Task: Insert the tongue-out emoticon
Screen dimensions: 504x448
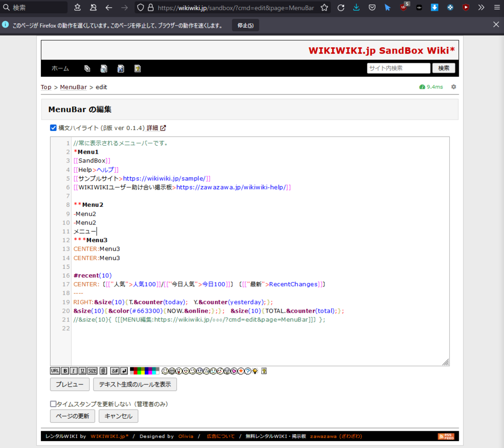Action: 179,371
